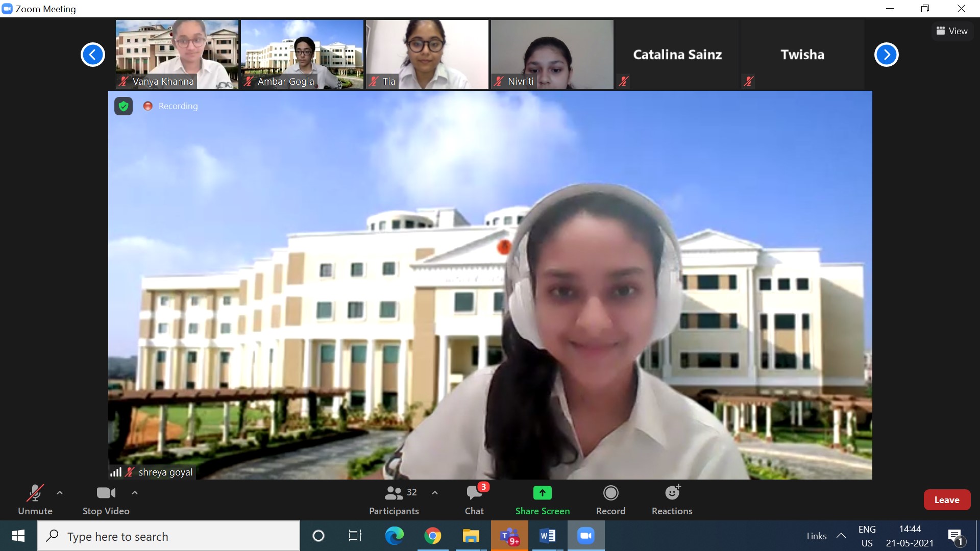Leave the meeting
980x551 pixels.
coord(947,500)
